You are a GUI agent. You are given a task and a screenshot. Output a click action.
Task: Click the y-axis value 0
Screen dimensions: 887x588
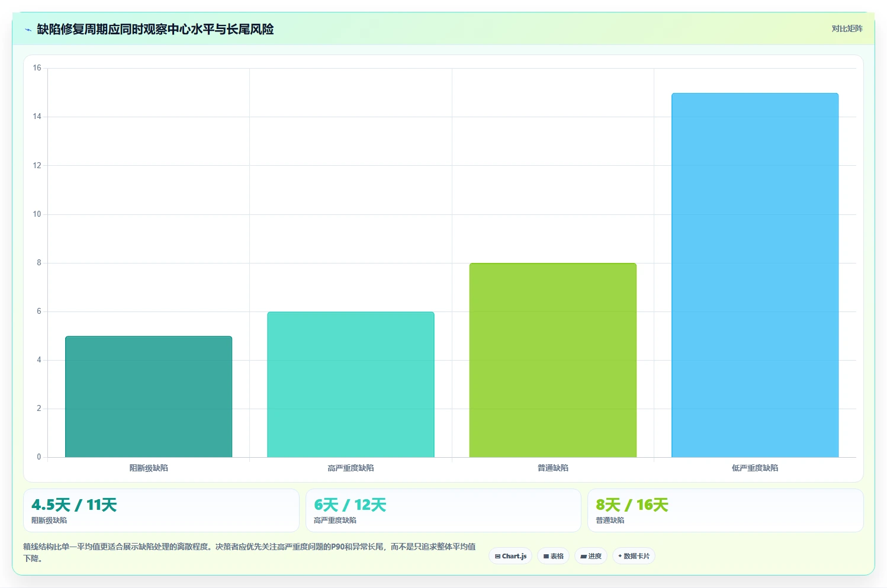pos(39,457)
